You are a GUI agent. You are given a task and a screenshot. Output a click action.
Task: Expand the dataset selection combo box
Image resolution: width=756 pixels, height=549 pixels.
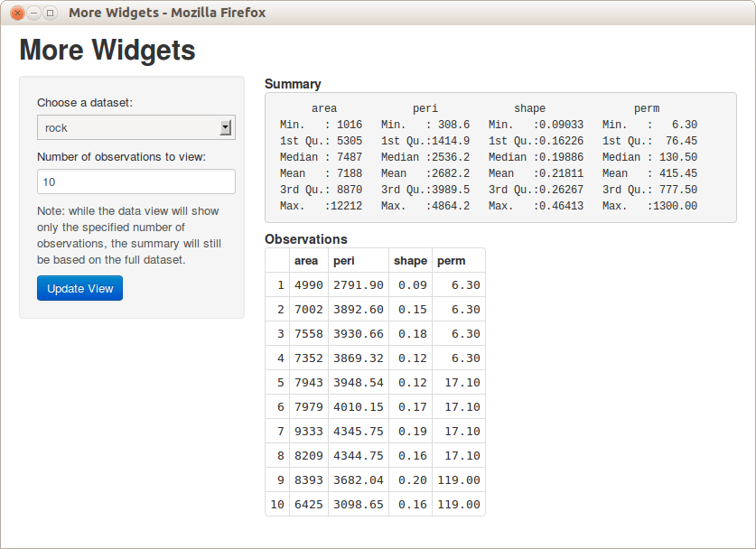pyautogui.click(x=135, y=127)
